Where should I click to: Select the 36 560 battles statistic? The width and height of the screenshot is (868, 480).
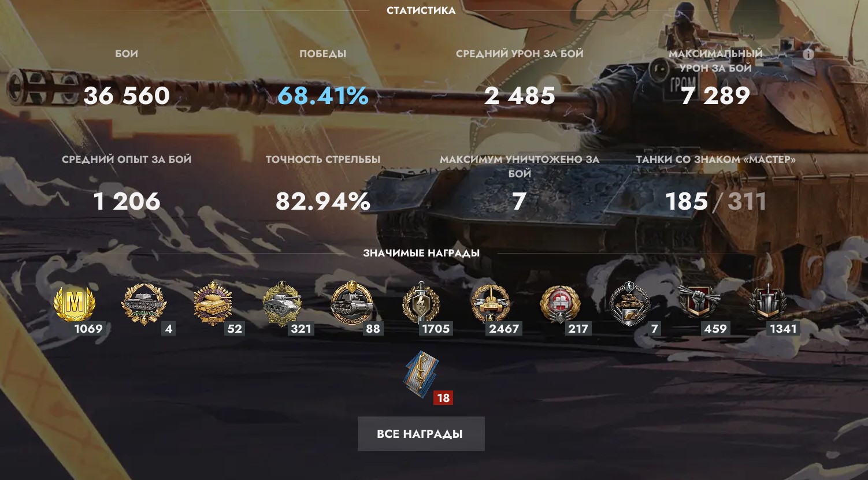click(127, 95)
